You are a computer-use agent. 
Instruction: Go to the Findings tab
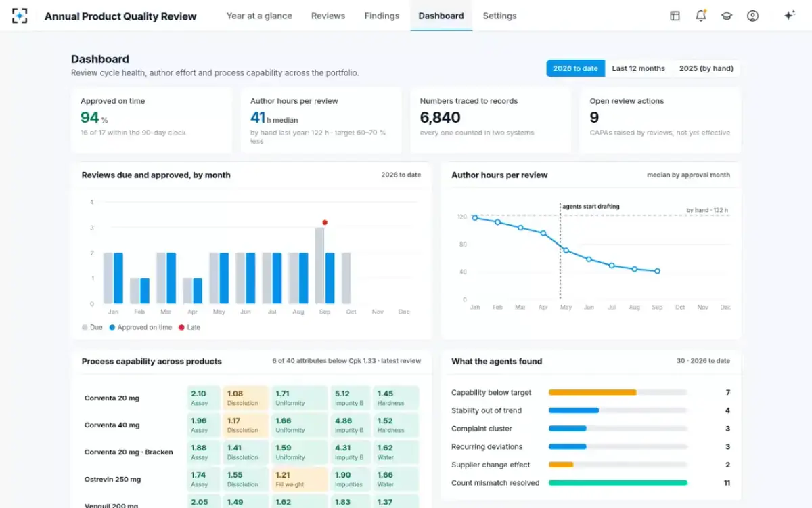click(382, 16)
